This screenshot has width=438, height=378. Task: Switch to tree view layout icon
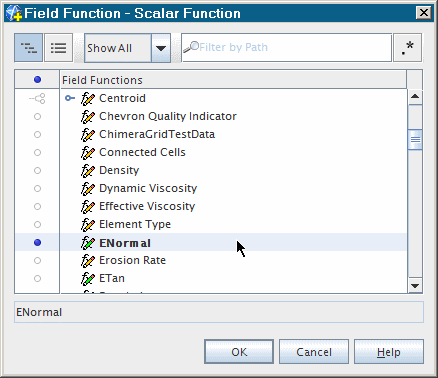point(29,48)
